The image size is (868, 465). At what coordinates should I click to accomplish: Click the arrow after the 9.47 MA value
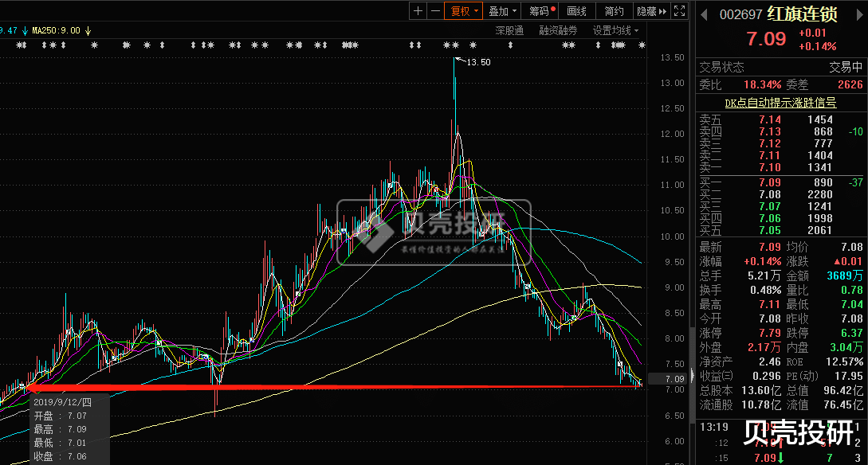pos(25,30)
